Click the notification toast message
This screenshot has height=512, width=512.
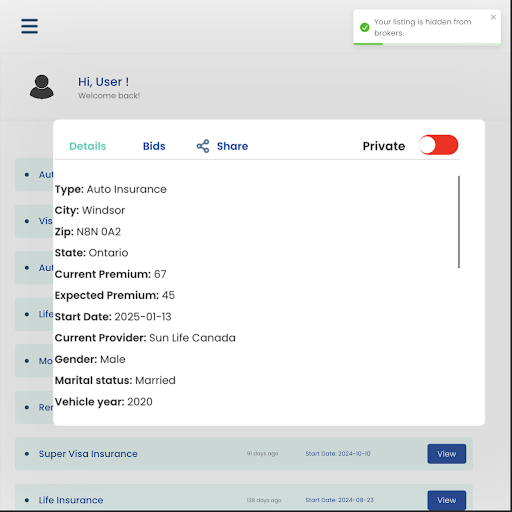(x=423, y=27)
